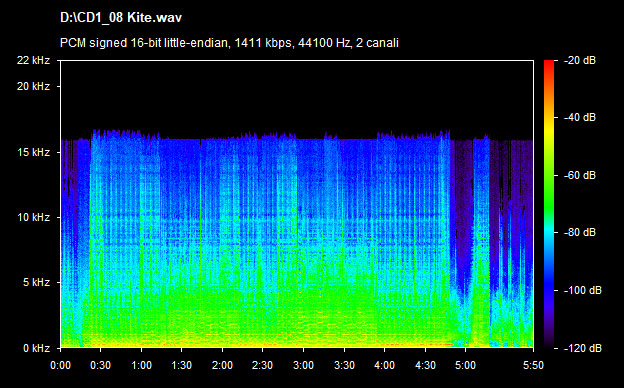The height and width of the screenshot is (388, 624).
Task: Click the 2:00 time axis marker
Action: pyautogui.click(x=222, y=365)
